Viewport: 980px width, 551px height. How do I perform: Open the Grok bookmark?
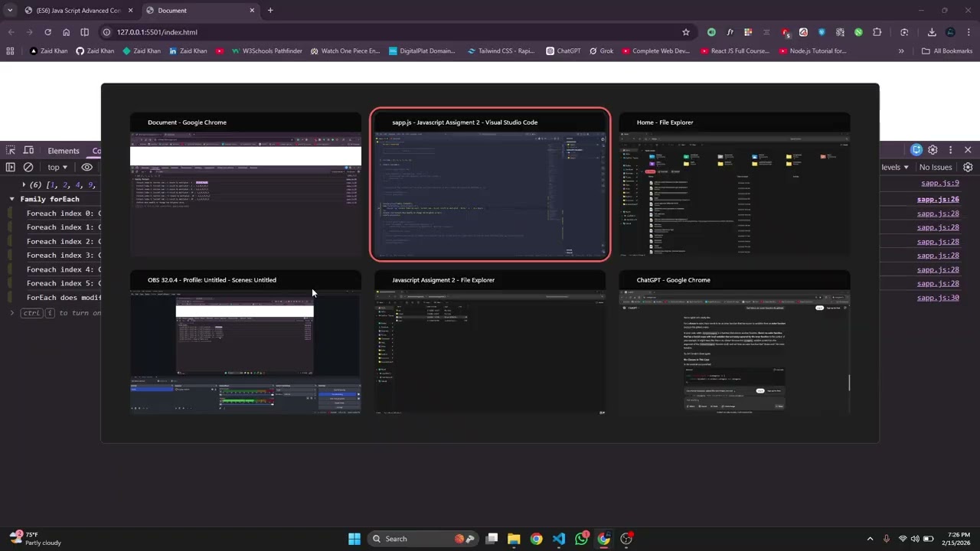point(602,51)
